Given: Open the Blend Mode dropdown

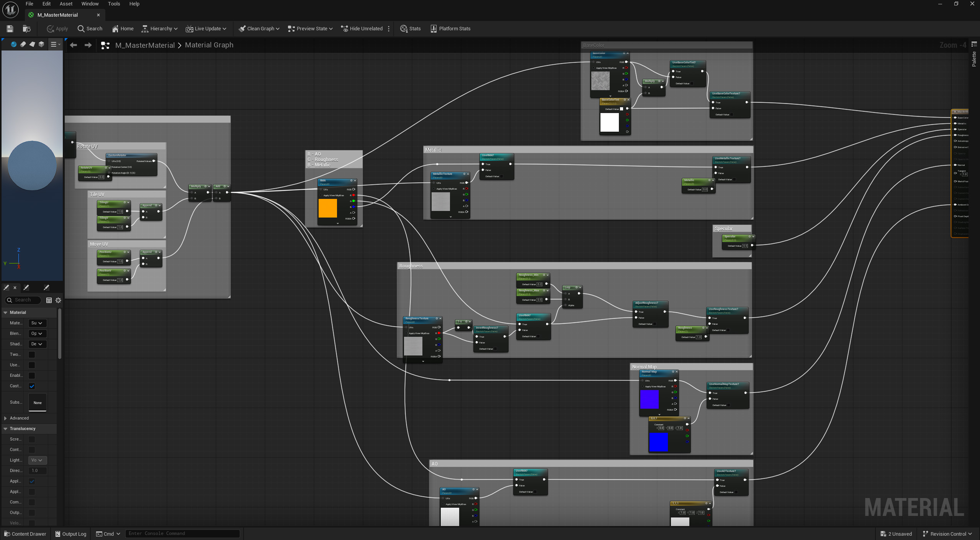Looking at the screenshot, I should (37, 333).
